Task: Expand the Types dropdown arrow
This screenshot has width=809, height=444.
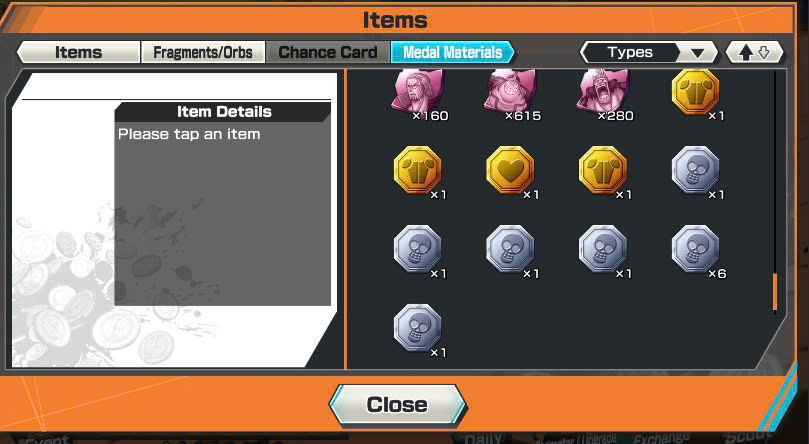Action: pyautogui.click(x=698, y=53)
